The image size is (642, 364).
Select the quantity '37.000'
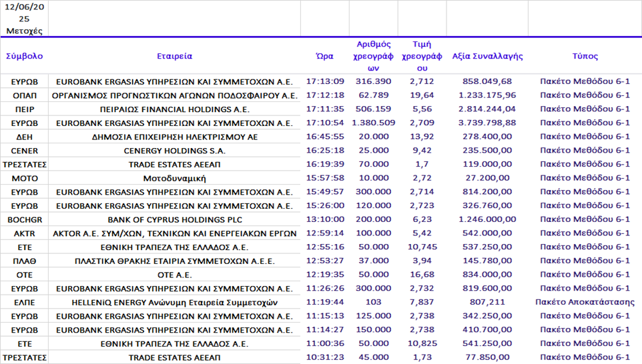tap(374, 261)
